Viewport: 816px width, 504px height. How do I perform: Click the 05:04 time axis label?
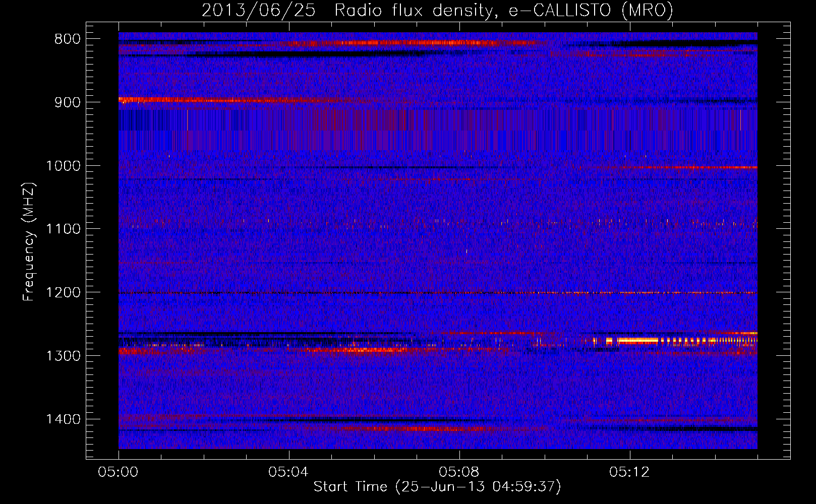(x=288, y=472)
